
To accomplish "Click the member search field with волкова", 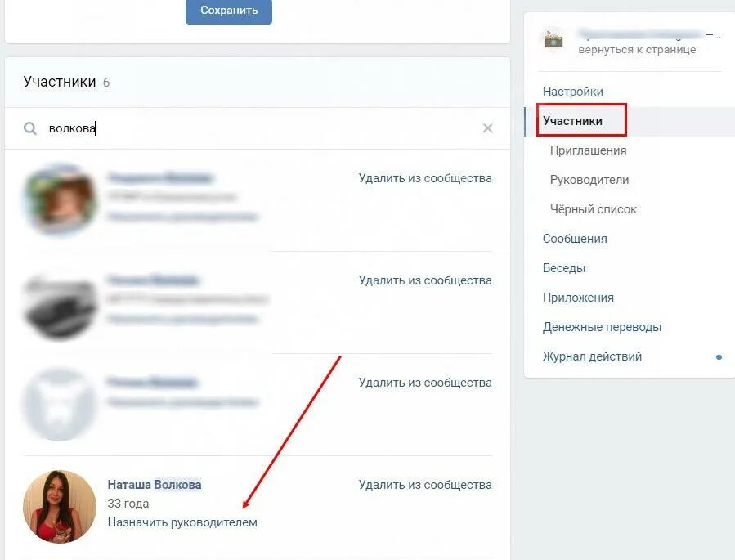I will tap(258, 128).
